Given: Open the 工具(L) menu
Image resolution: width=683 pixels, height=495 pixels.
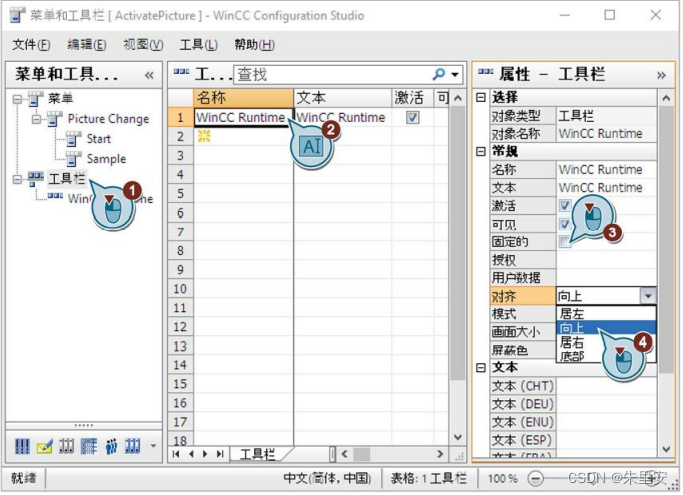Looking at the screenshot, I should pyautogui.click(x=199, y=44).
